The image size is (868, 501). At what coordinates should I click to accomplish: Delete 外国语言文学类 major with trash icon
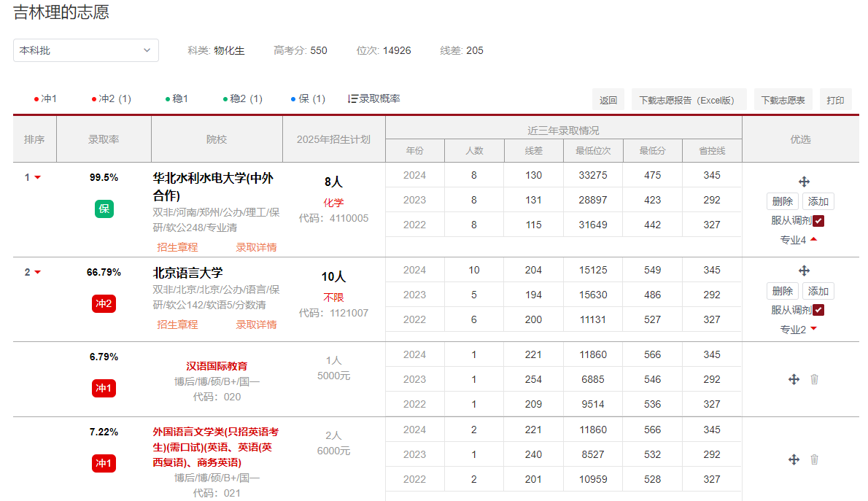(815, 459)
